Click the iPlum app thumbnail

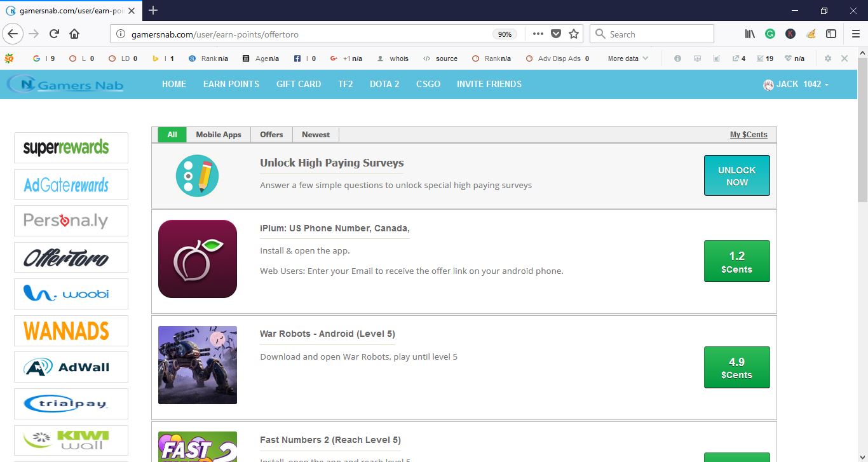point(198,259)
